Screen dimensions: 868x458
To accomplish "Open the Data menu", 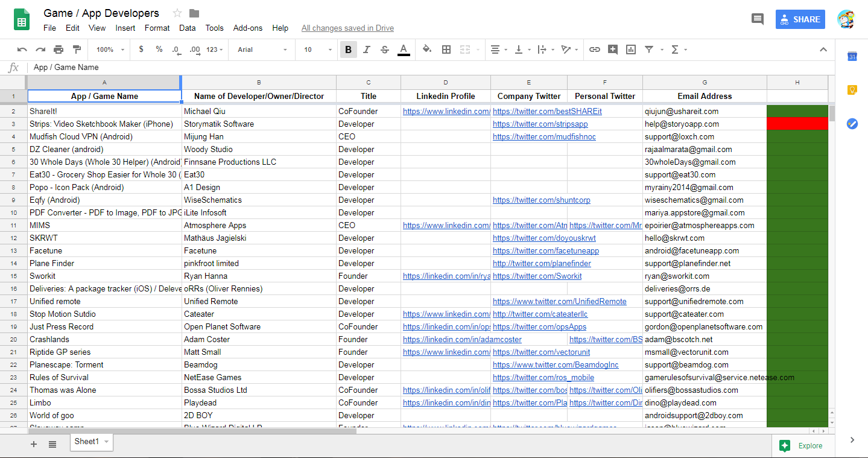I will (x=188, y=28).
